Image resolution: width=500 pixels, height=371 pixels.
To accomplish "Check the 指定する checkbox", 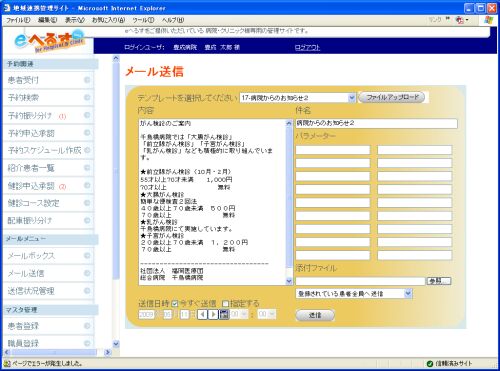I will (x=225, y=304).
